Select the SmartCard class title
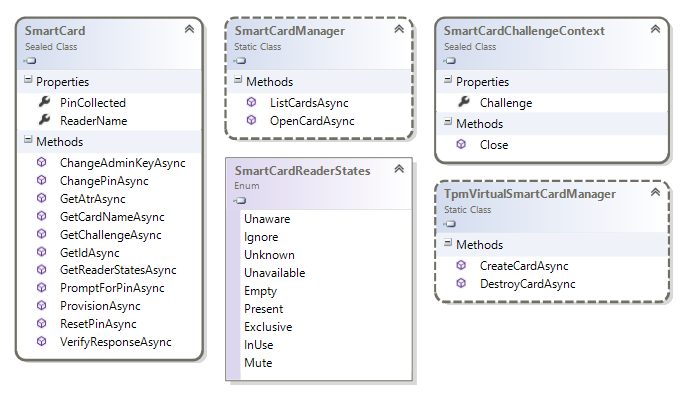The width and height of the screenshot is (681, 394). pos(55,31)
